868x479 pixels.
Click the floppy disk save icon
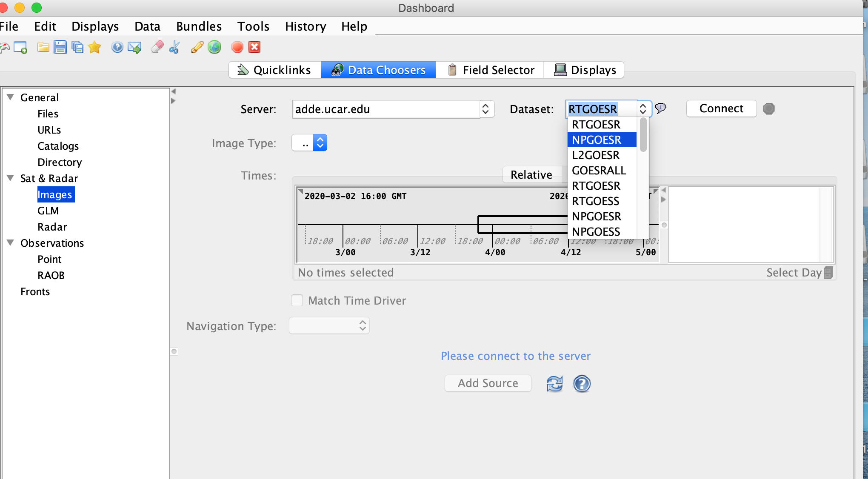60,47
